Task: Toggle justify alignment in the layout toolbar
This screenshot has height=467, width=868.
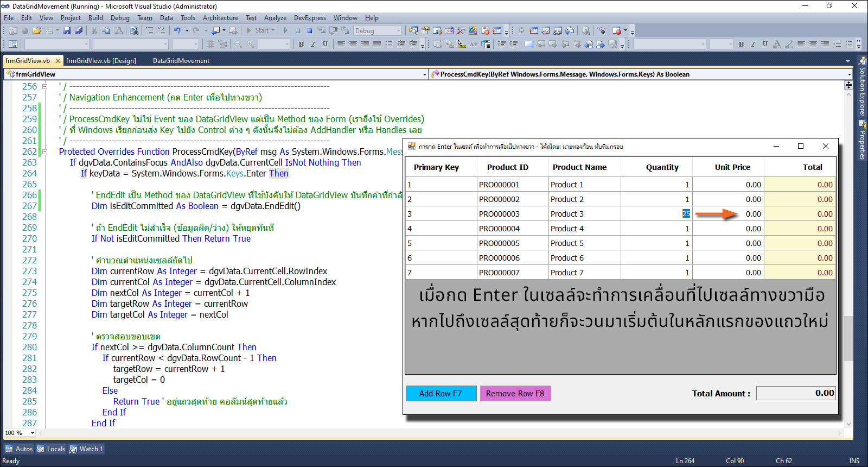Action: pos(377,44)
